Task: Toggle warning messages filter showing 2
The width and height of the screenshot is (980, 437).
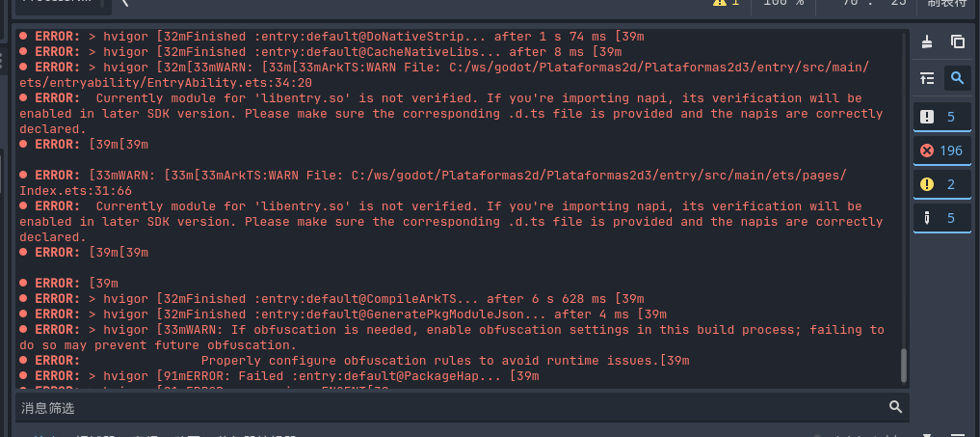Action: point(942,184)
